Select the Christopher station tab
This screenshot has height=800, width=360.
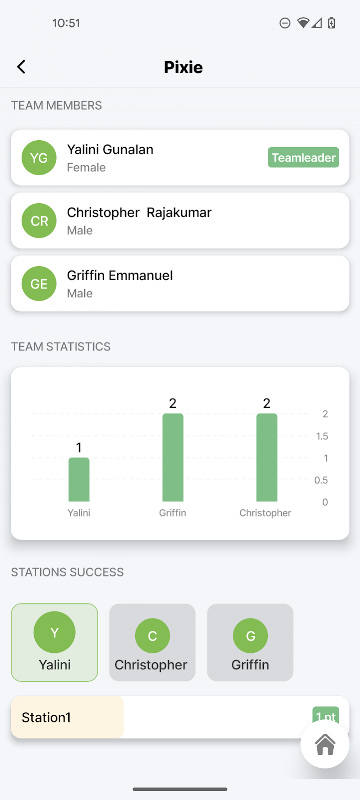coord(152,642)
